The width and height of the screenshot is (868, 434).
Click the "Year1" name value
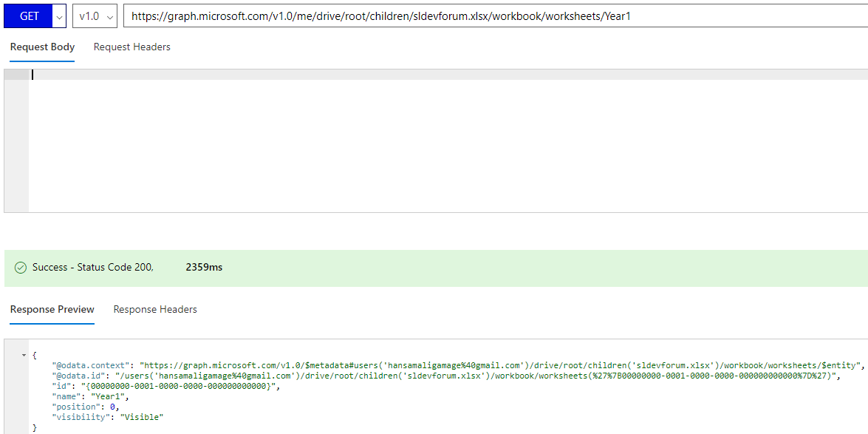pos(112,396)
